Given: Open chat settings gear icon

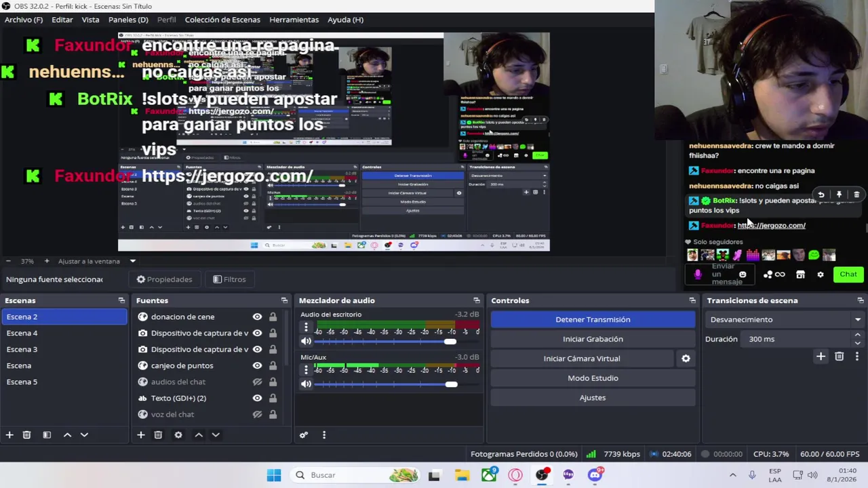Looking at the screenshot, I should [821, 274].
